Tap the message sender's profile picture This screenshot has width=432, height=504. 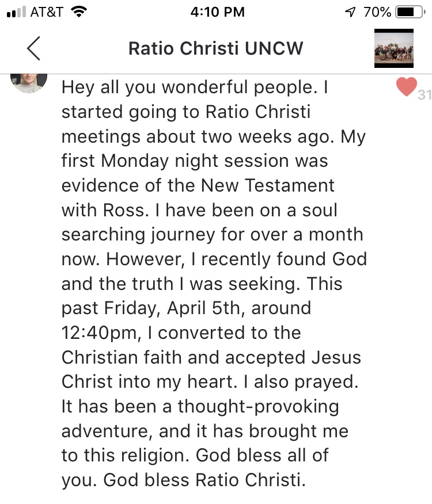coord(29,83)
